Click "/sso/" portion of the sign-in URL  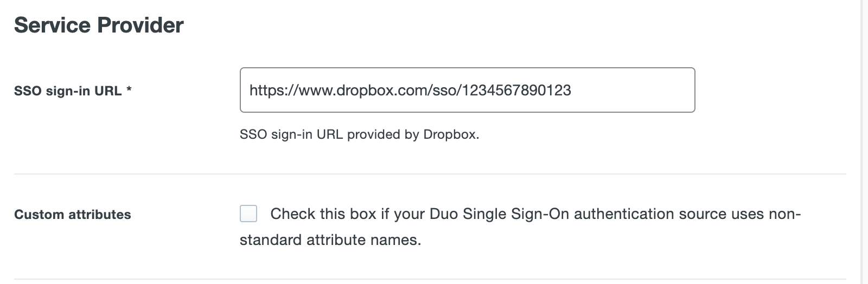pyautogui.click(x=444, y=90)
